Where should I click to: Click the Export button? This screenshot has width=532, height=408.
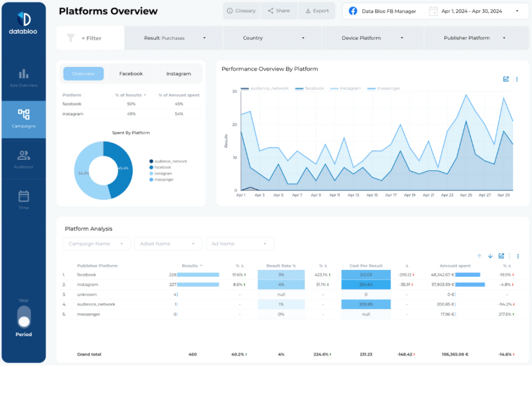pyautogui.click(x=317, y=11)
